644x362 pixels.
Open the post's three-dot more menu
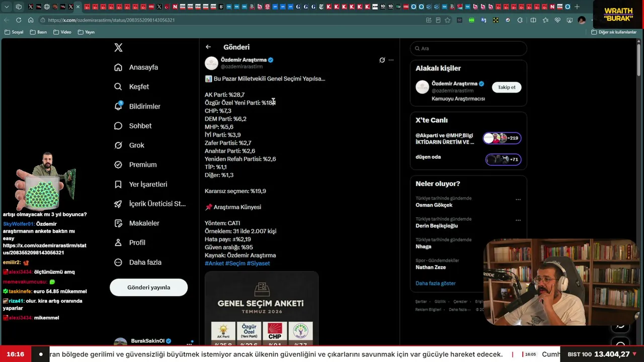[x=391, y=60]
